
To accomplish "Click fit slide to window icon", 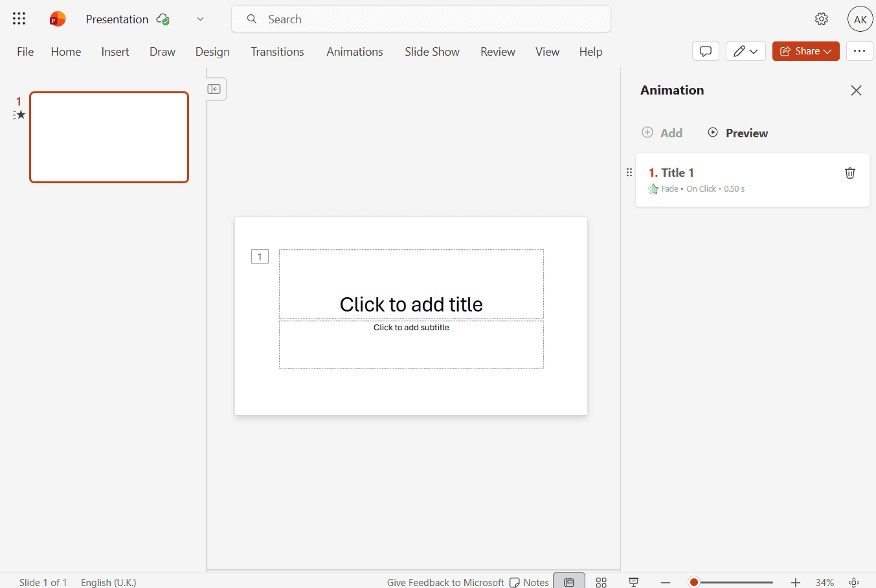I will click(x=854, y=582).
